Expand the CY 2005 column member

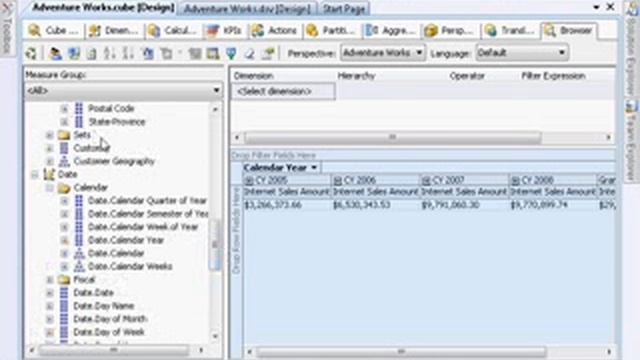pyautogui.click(x=249, y=180)
